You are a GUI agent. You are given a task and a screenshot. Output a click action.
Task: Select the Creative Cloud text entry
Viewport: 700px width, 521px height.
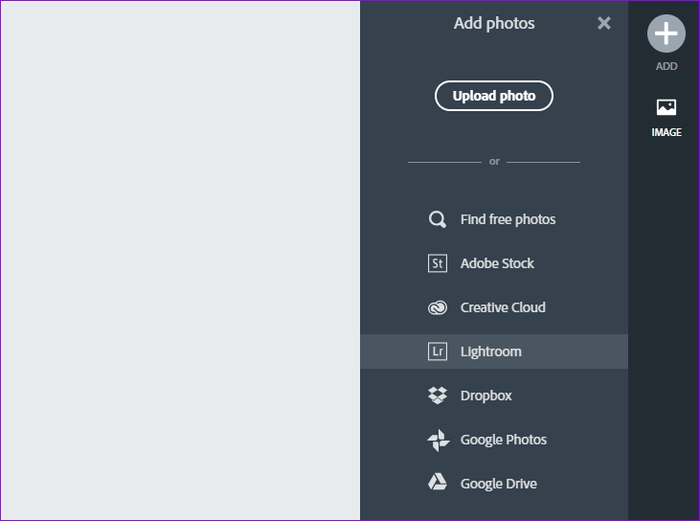(x=503, y=308)
